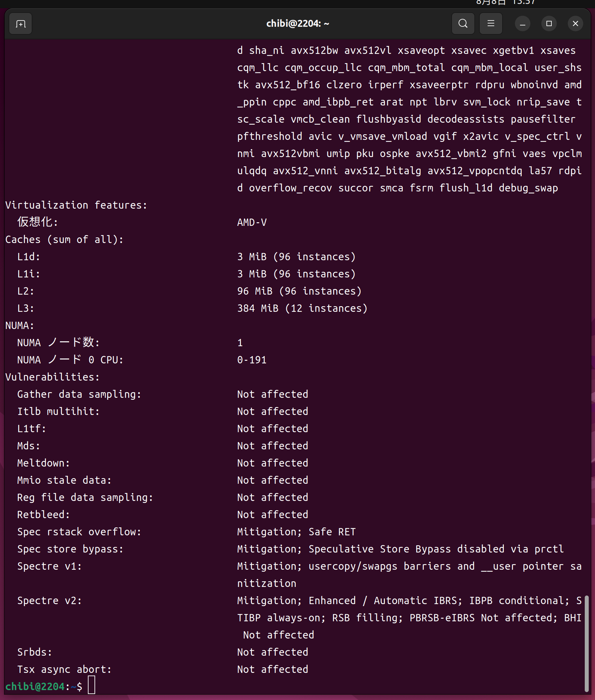Open the hamburger main menu

[491, 23]
